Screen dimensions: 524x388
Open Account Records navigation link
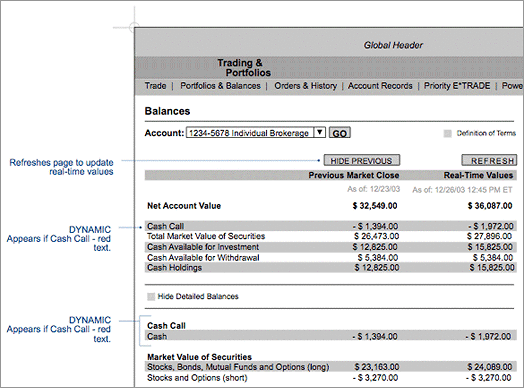point(380,86)
